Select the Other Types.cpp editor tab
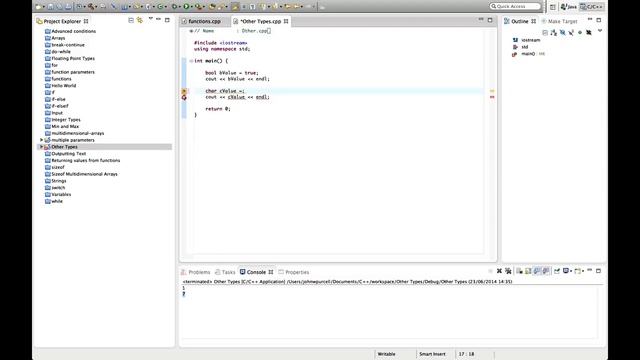This screenshot has height=360, width=640. click(260, 21)
